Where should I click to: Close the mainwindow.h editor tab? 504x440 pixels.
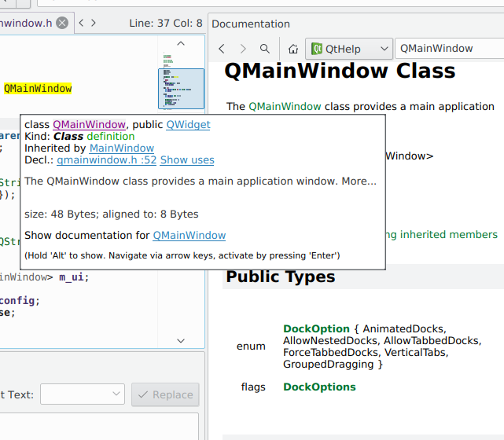tap(62, 24)
